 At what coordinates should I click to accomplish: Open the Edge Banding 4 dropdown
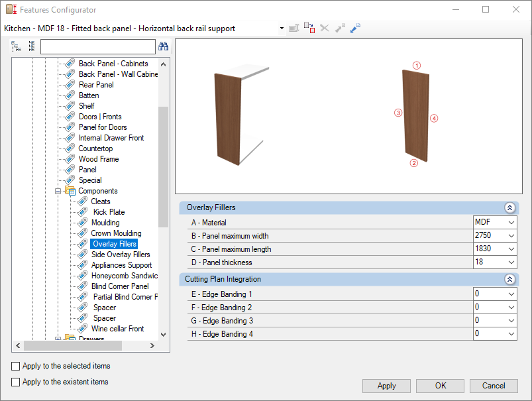[511, 334]
